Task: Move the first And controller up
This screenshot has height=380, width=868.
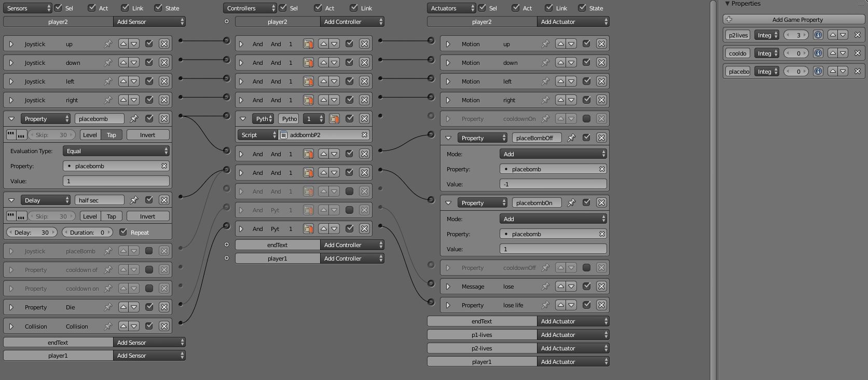Action: (x=324, y=44)
